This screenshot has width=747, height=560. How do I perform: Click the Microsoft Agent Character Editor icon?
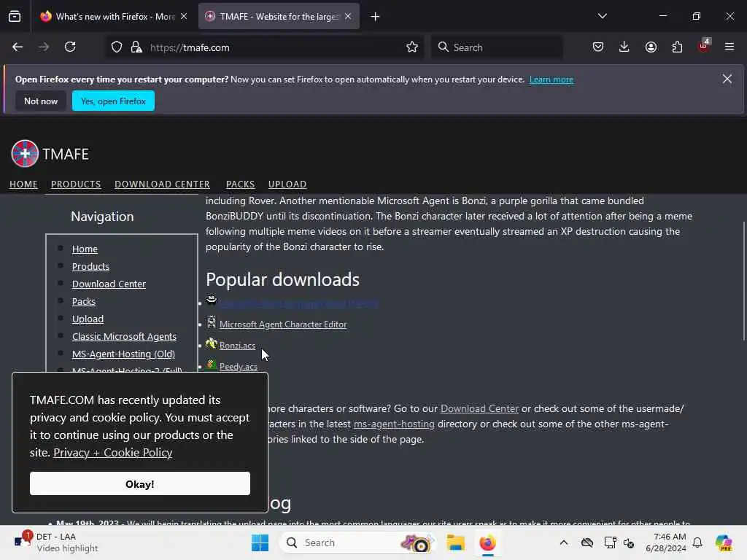[x=211, y=322]
